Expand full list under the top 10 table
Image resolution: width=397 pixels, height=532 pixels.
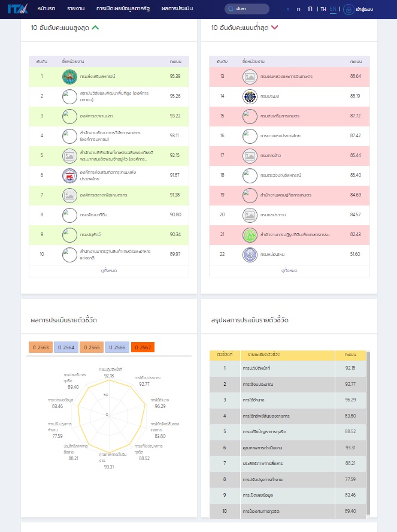(108, 271)
